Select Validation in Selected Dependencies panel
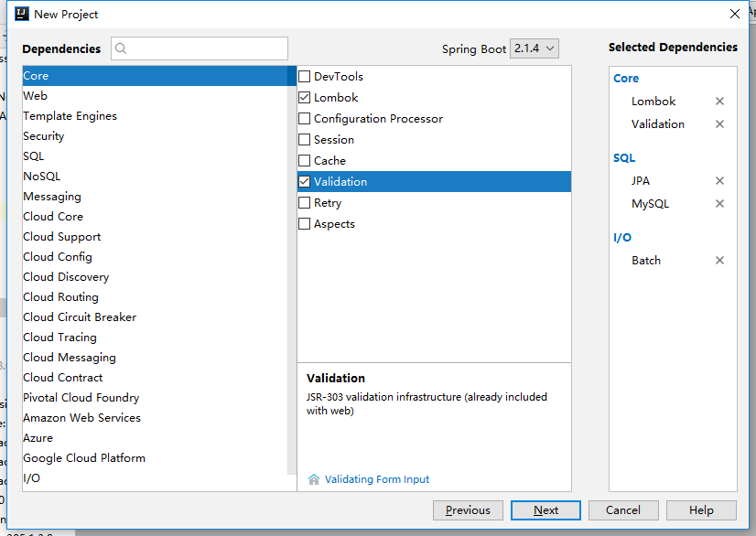The height and width of the screenshot is (536, 756). pyautogui.click(x=658, y=123)
